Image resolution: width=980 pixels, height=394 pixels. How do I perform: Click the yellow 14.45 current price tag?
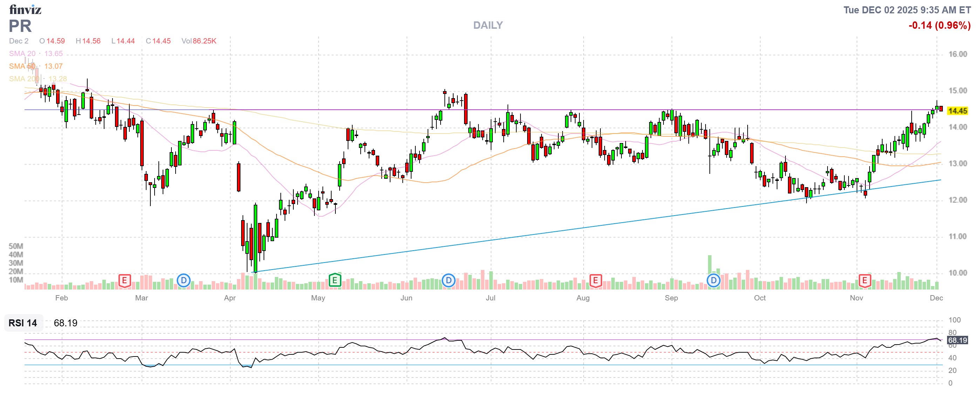tap(957, 111)
